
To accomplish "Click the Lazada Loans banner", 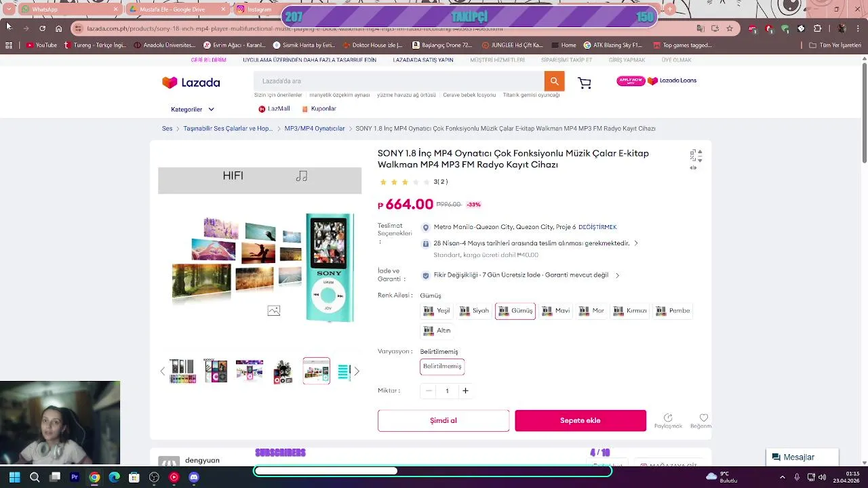I will (656, 81).
